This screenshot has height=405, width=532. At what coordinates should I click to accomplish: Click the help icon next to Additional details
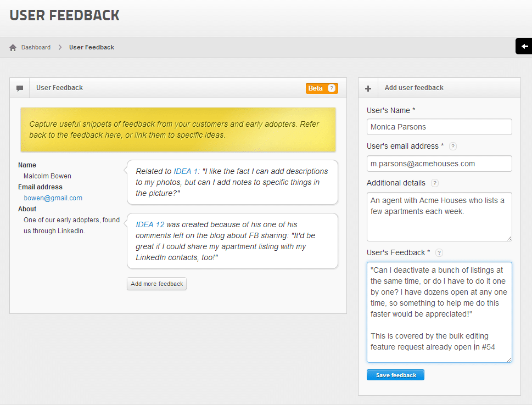[434, 183]
